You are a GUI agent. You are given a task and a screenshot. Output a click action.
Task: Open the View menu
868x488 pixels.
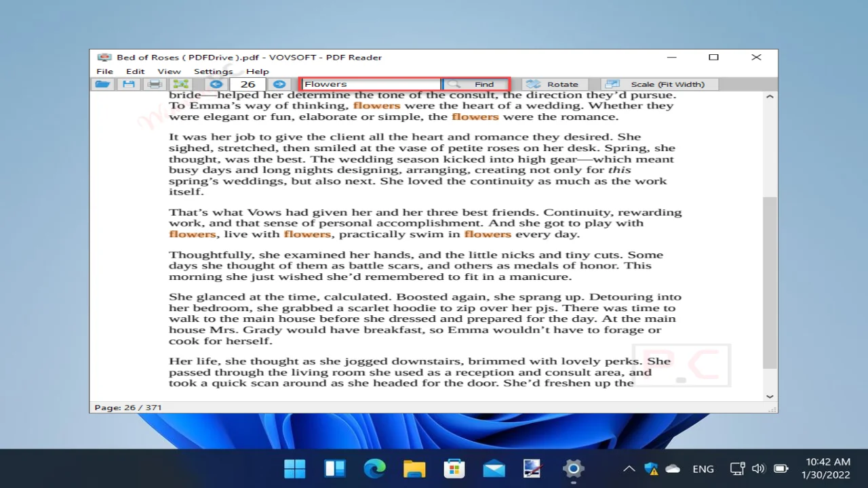[169, 71]
